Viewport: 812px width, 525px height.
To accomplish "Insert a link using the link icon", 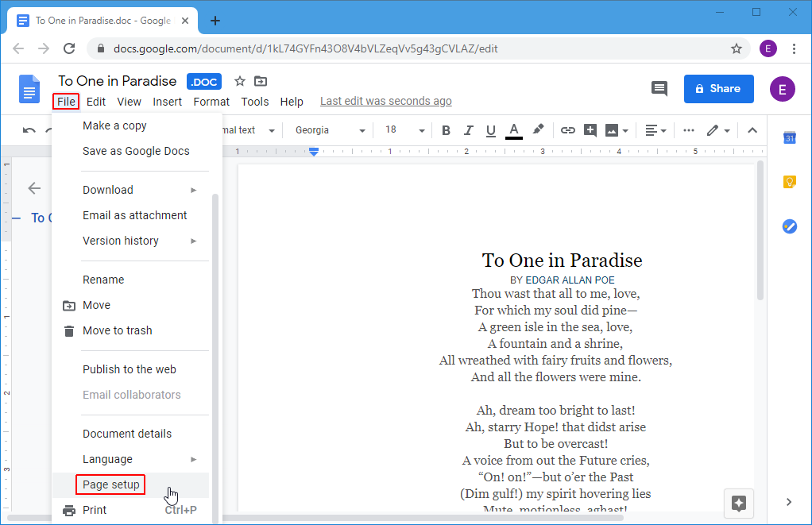I will point(567,129).
